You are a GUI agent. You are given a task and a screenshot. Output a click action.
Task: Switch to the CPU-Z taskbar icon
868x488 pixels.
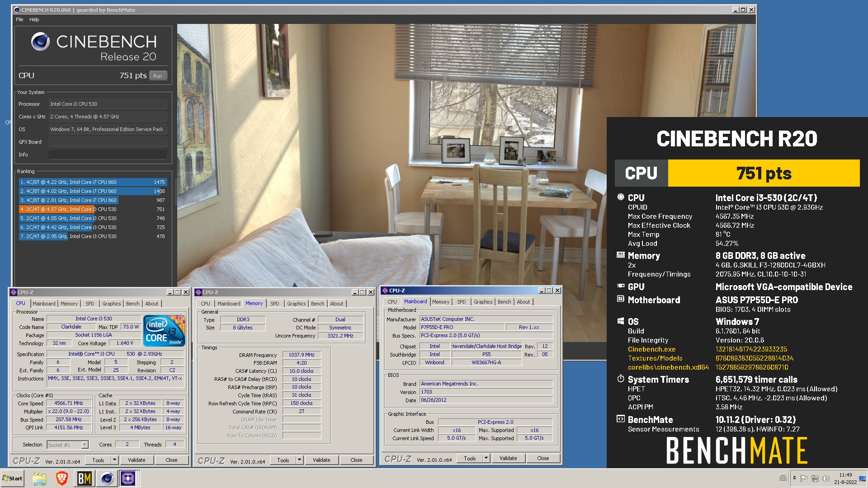tap(128, 478)
